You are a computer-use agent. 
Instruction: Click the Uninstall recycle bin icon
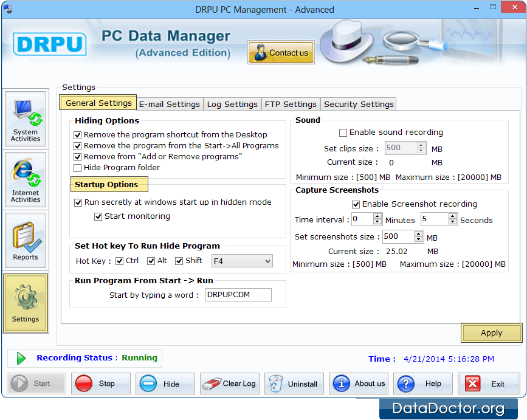[275, 384]
